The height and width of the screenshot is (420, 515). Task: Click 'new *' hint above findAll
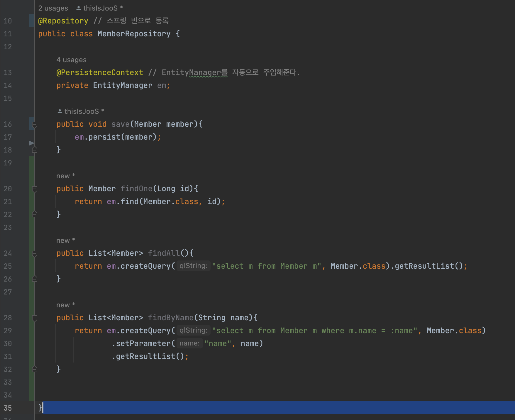click(x=66, y=241)
